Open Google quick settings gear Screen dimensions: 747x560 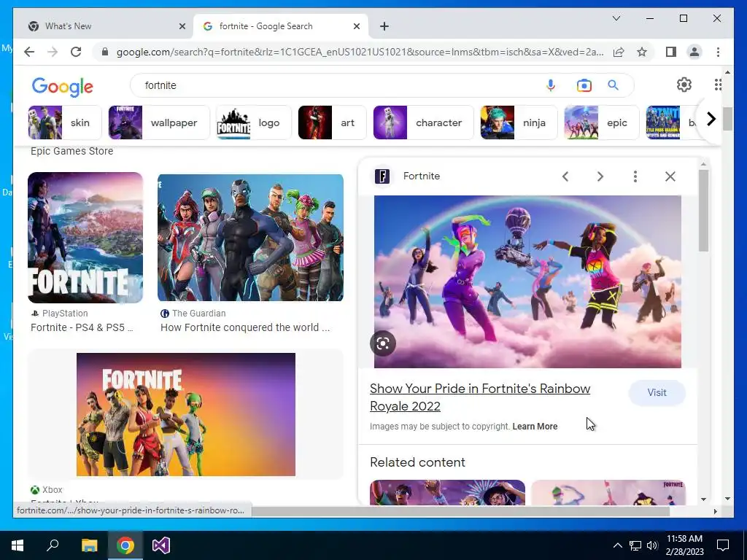(x=684, y=85)
